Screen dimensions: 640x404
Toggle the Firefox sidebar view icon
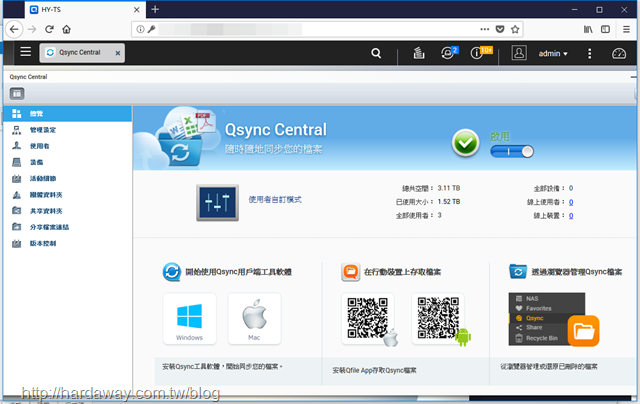(605, 29)
